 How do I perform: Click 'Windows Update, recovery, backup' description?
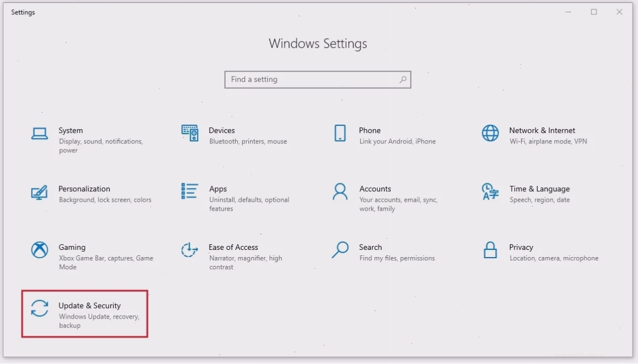click(99, 321)
